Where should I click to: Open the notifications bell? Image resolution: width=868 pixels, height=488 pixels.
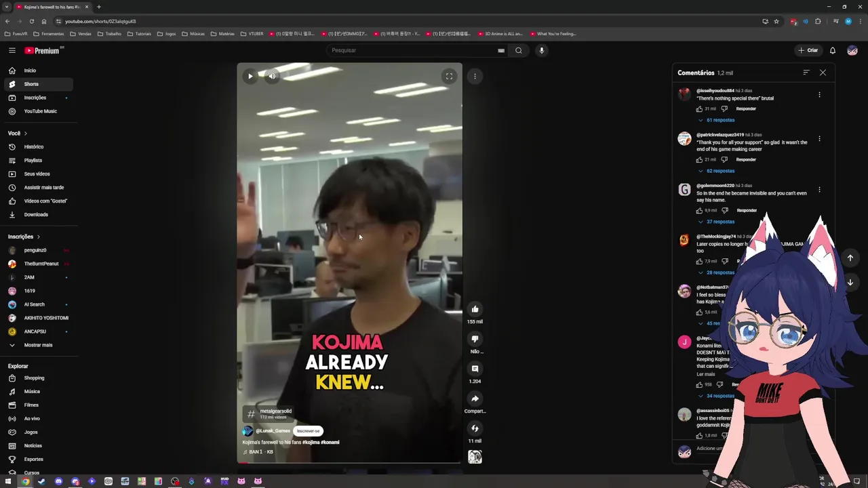(x=833, y=50)
